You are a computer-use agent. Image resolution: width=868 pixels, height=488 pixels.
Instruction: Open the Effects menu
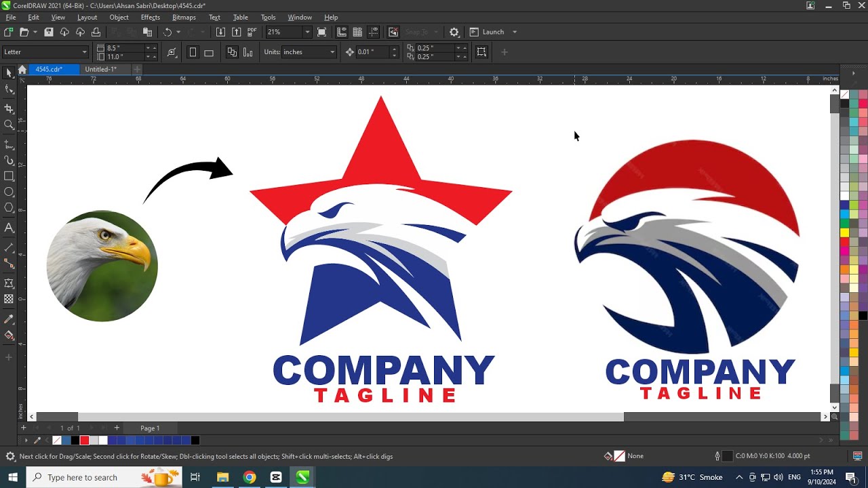[151, 18]
